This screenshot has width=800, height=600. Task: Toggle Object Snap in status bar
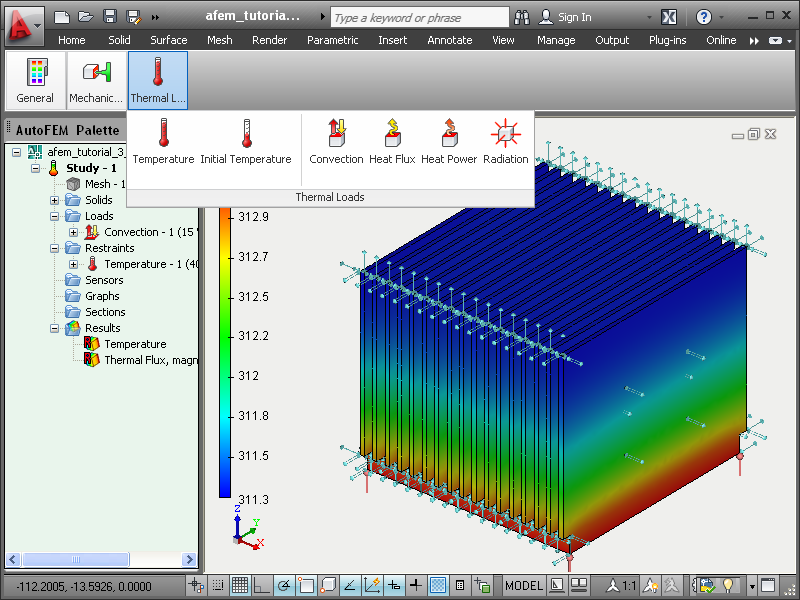(x=306, y=585)
